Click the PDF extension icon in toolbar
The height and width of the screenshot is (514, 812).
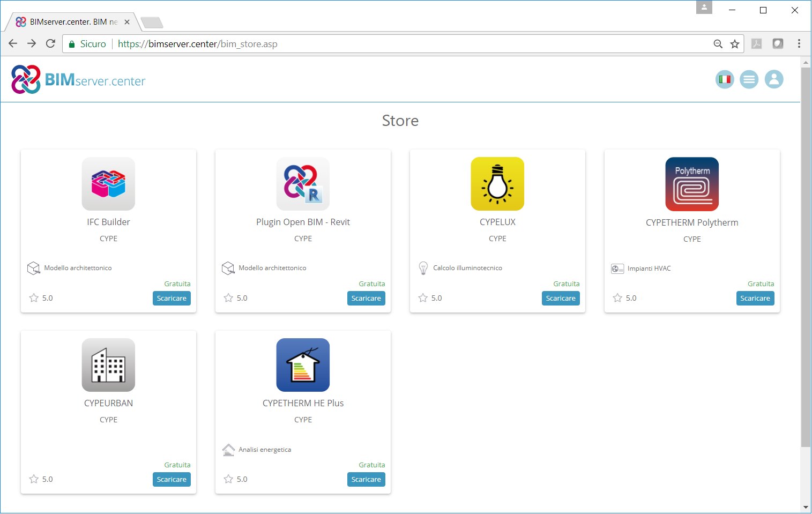click(x=756, y=44)
